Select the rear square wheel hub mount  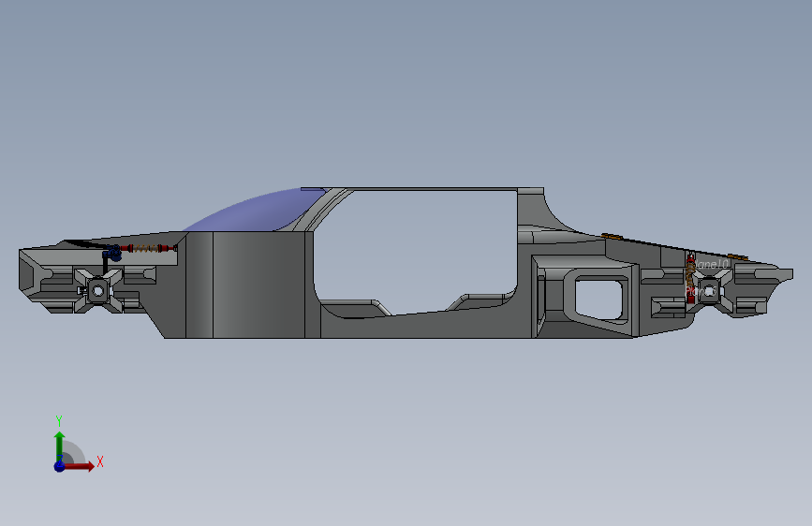point(708,290)
